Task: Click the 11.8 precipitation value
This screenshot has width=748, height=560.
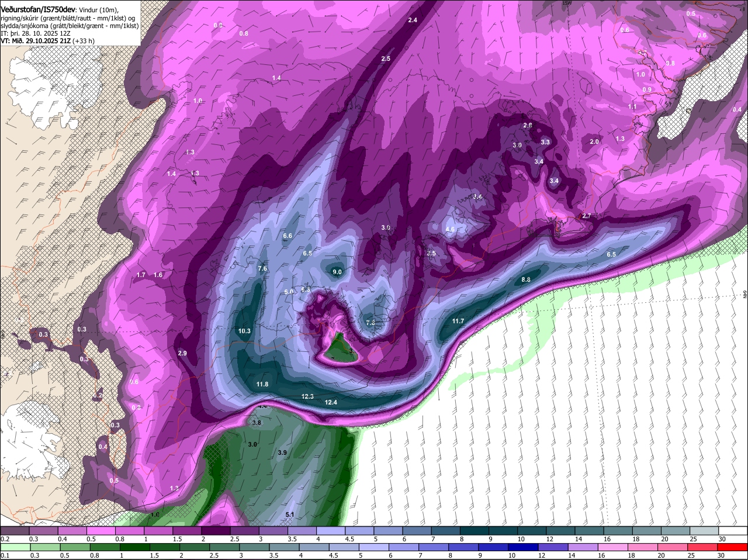Action: [x=262, y=384]
